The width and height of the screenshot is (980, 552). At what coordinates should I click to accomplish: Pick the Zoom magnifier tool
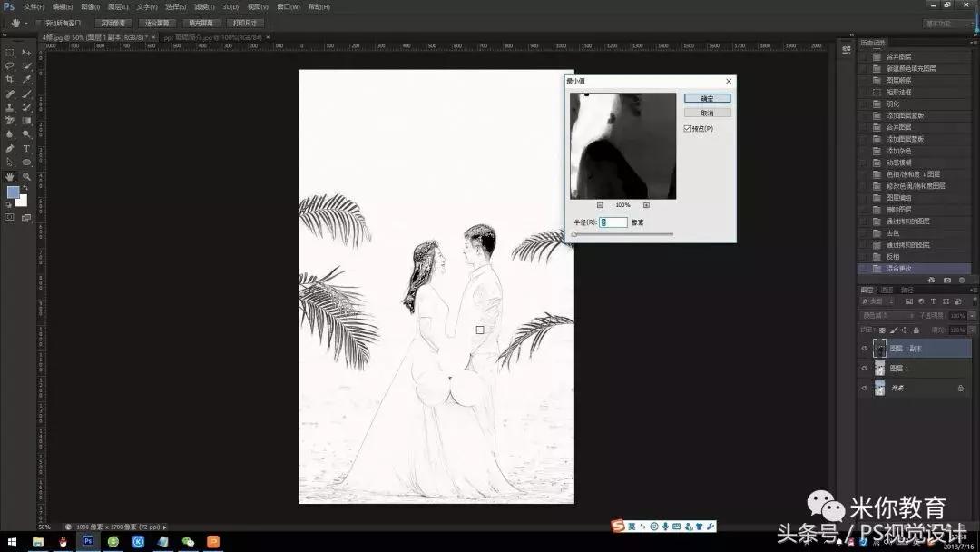click(x=26, y=176)
